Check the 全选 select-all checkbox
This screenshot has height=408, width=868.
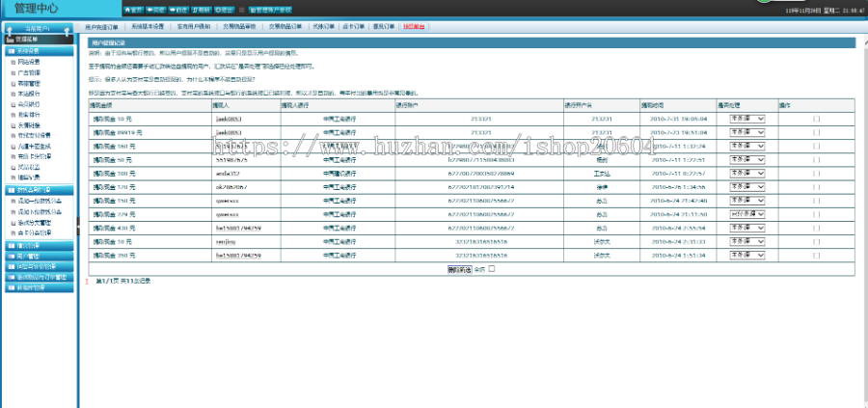492,269
